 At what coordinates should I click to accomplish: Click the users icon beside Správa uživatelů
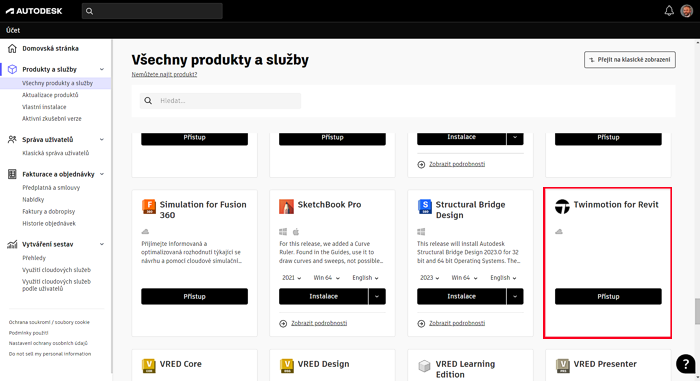12,139
